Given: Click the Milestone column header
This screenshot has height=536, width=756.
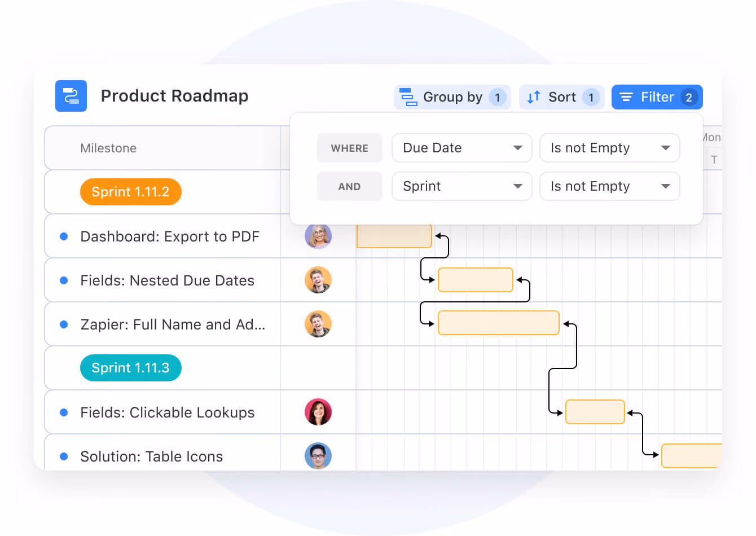Looking at the screenshot, I should 108,148.
